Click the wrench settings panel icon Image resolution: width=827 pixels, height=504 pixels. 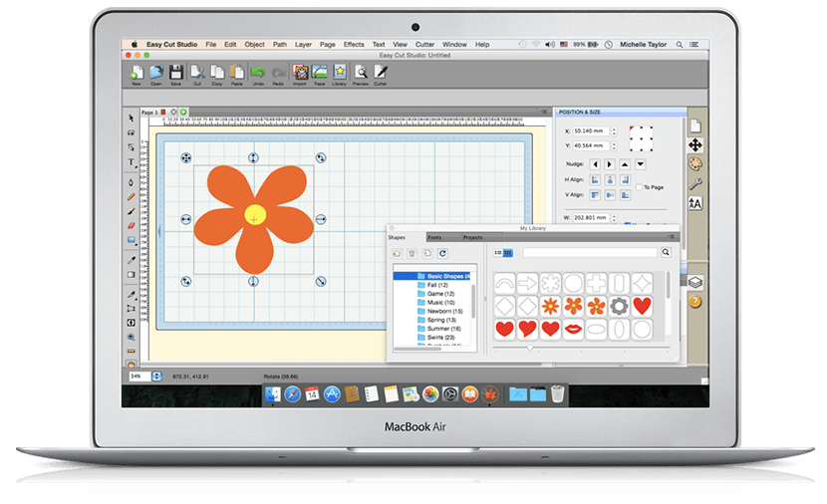[x=695, y=183]
